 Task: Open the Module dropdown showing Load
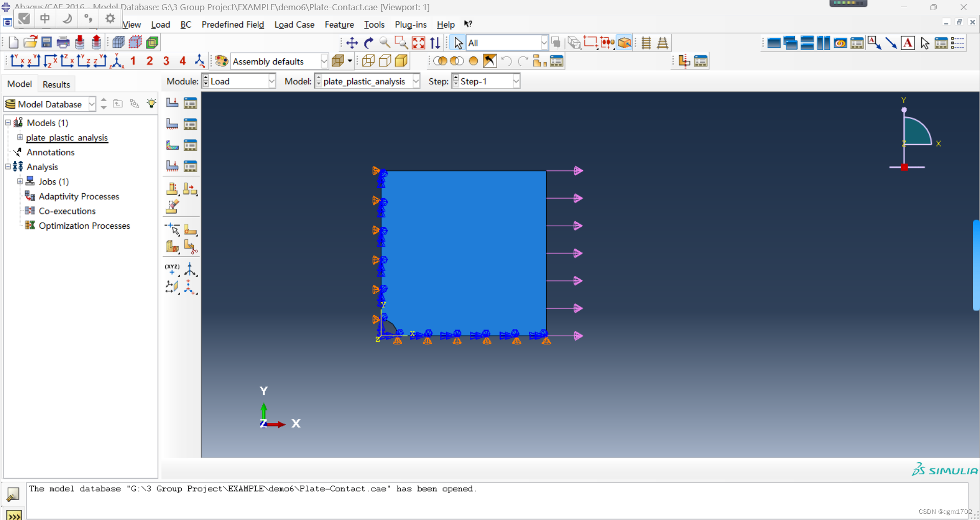[x=239, y=81]
